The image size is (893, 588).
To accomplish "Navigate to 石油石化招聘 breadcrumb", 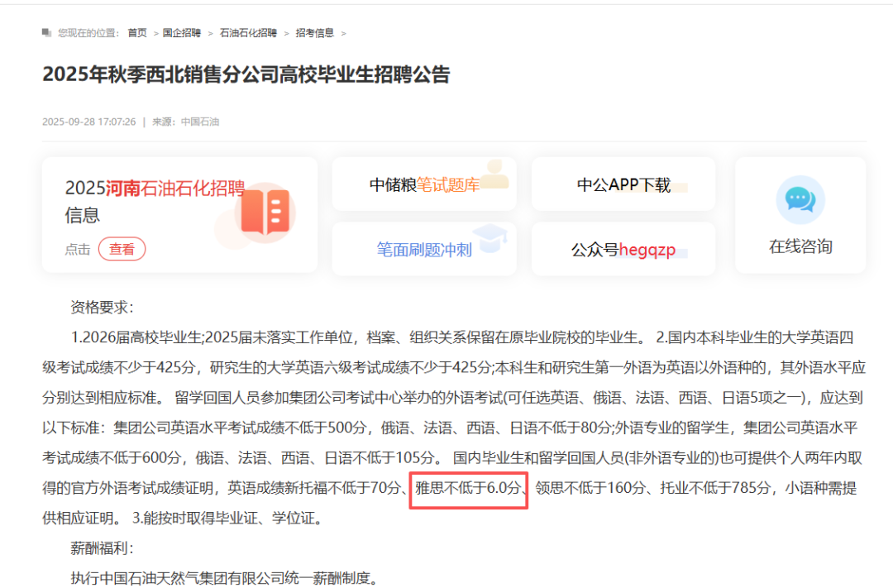I will (x=248, y=33).
